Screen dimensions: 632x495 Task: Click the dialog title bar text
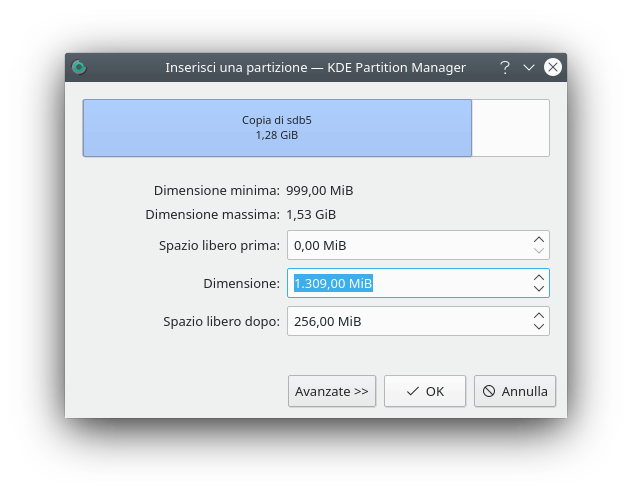pos(315,68)
